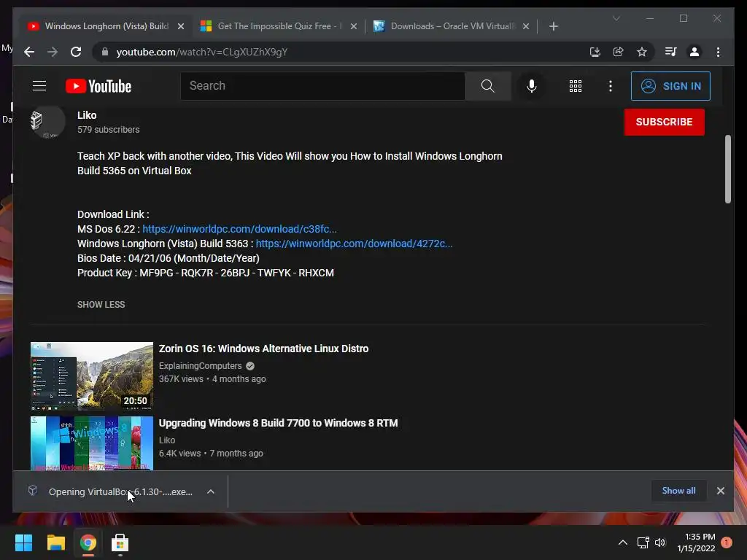Expand VirtualBox download options chevron
Image resolution: width=747 pixels, height=560 pixels.
coord(211,491)
